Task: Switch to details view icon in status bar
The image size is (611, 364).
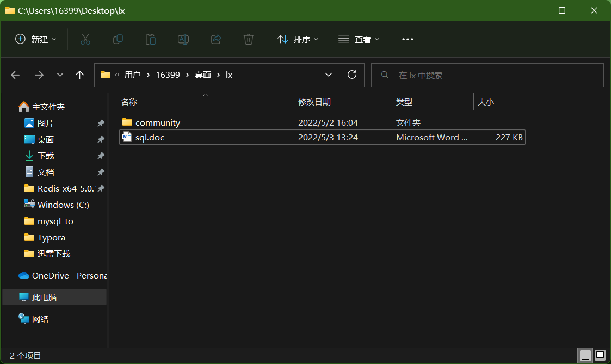Action: tap(585, 355)
